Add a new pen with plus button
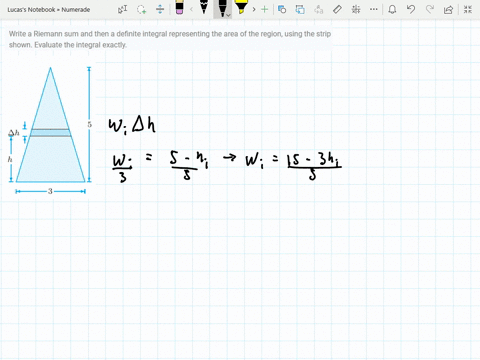The height and width of the screenshot is (360, 480). click(x=264, y=9)
